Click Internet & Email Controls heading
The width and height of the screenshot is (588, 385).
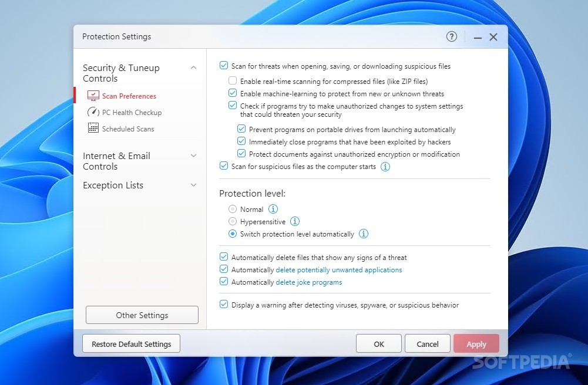[x=117, y=161]
